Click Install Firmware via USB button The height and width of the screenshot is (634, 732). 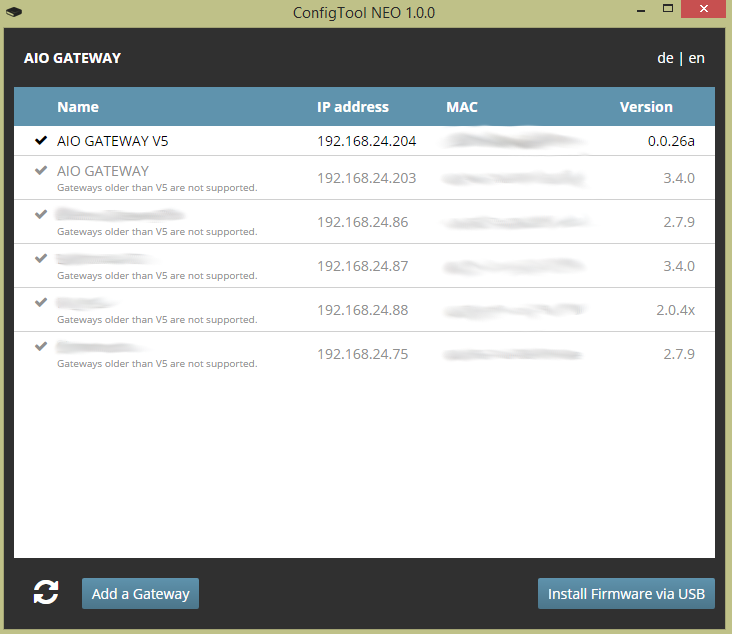click(626, 593)
